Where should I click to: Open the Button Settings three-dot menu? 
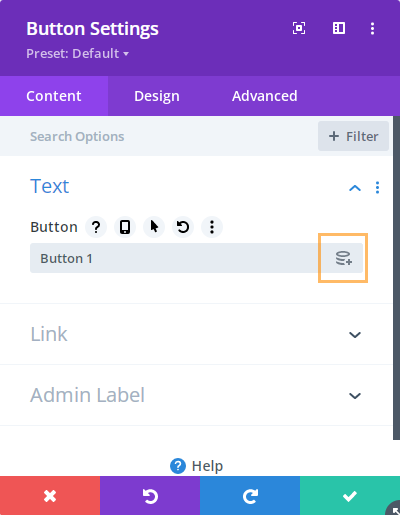372,28
